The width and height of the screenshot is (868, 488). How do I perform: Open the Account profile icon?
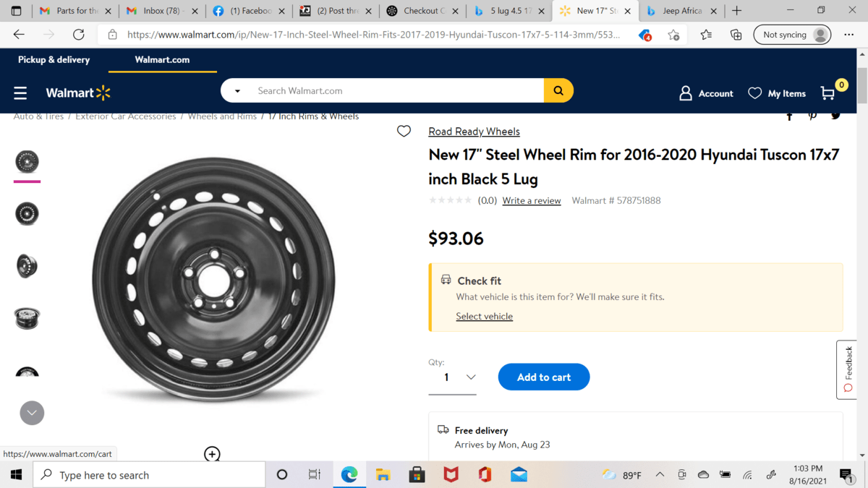click(x=686, y=93)
